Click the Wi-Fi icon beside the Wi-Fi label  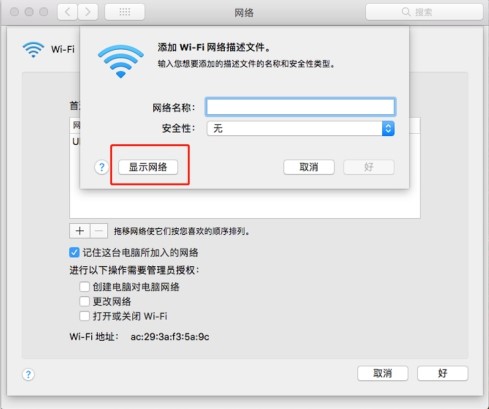[x=33, y=49]
